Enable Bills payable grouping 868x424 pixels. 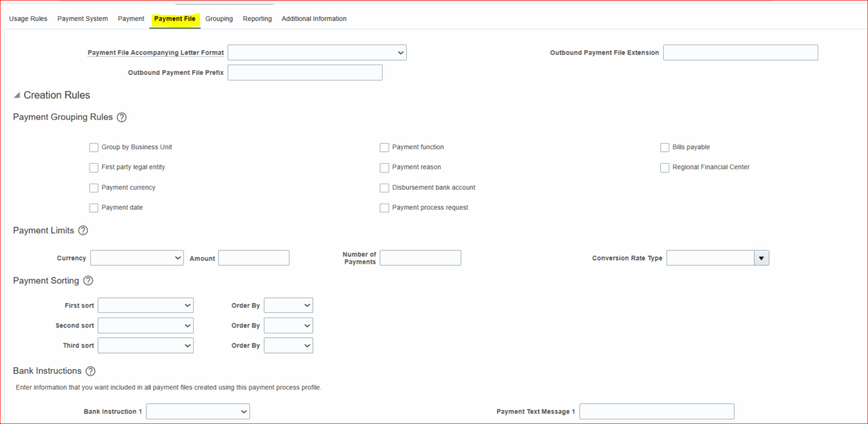click(665, 147)
